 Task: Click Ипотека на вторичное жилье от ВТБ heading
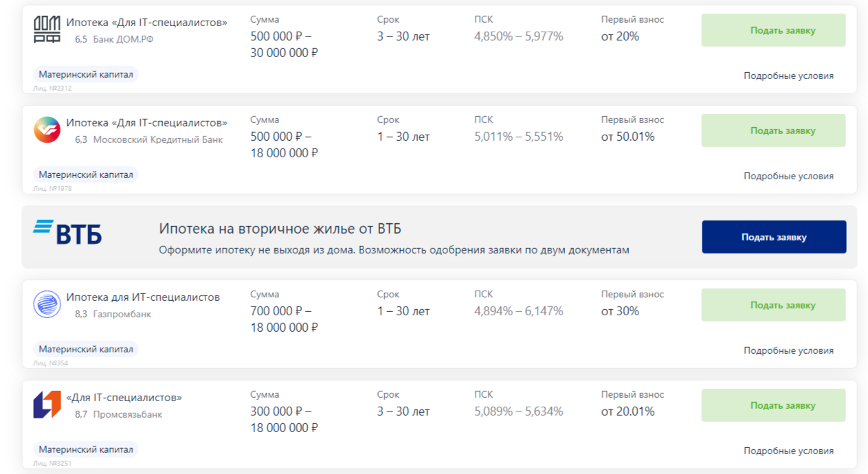280,229
